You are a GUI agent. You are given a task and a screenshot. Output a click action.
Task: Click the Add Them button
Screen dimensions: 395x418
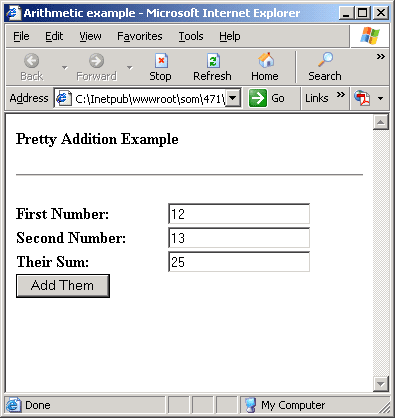63,286
